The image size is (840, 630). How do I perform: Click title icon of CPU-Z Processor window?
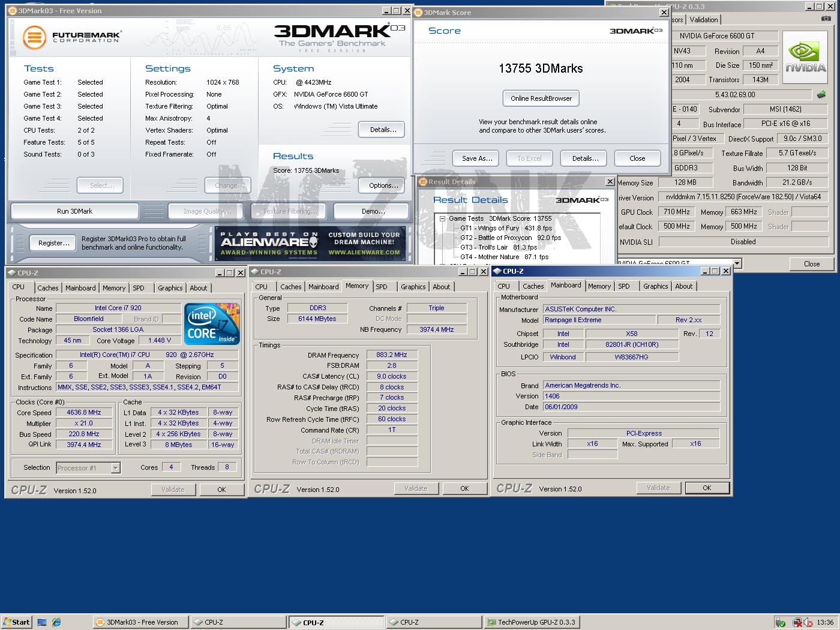(x=12, y=273)
